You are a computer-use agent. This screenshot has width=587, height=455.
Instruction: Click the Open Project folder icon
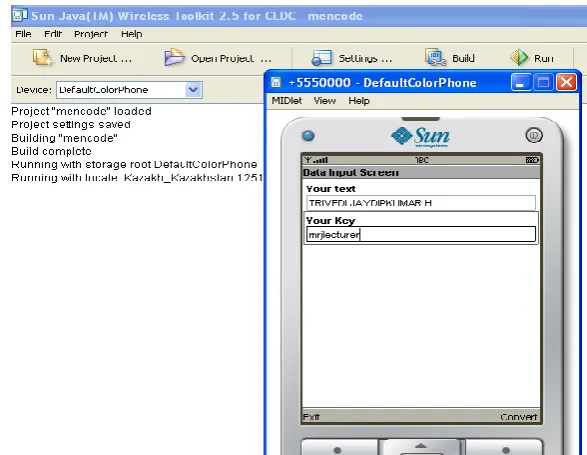(174, 57)
